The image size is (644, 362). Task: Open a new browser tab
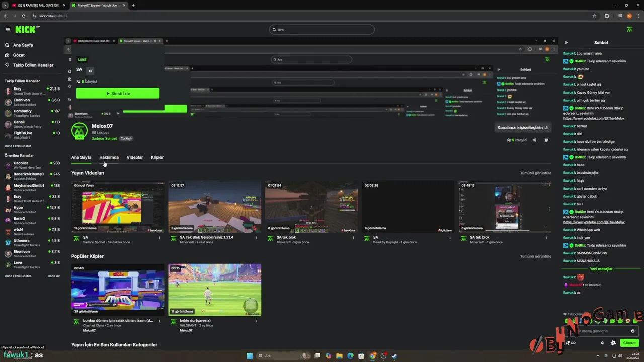(133, 5)
